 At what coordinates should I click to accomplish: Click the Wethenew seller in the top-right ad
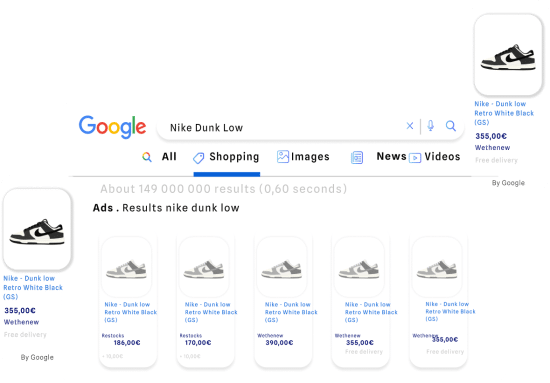492,148
